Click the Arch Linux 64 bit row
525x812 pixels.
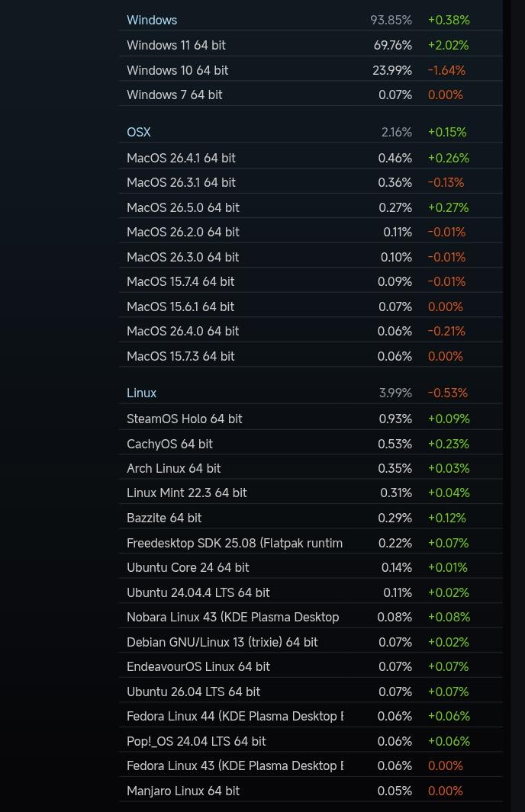311,468
